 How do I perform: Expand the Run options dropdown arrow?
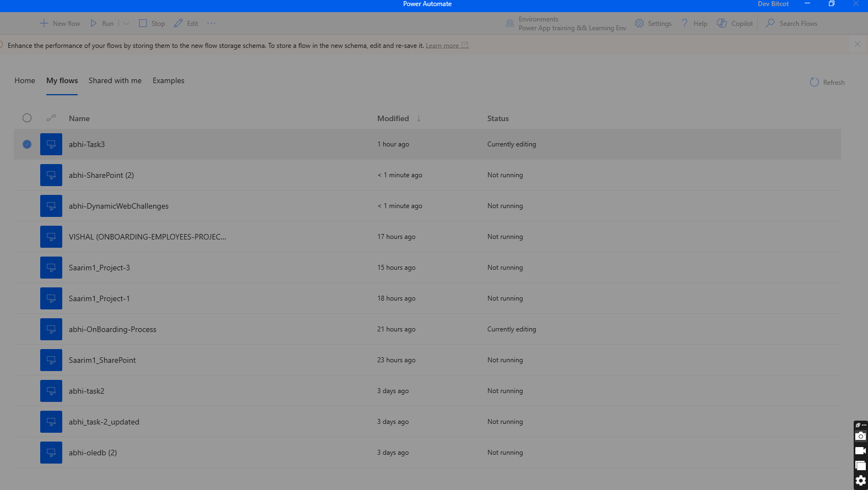(127, 23)
